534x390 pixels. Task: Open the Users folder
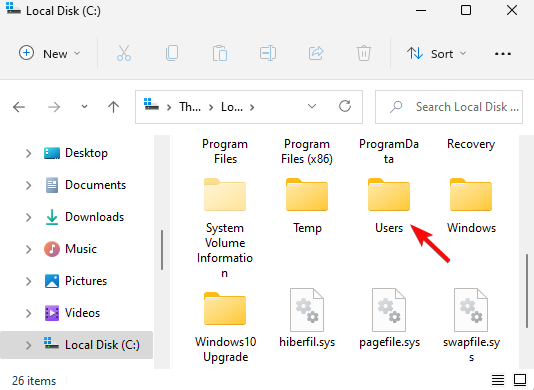389,206
